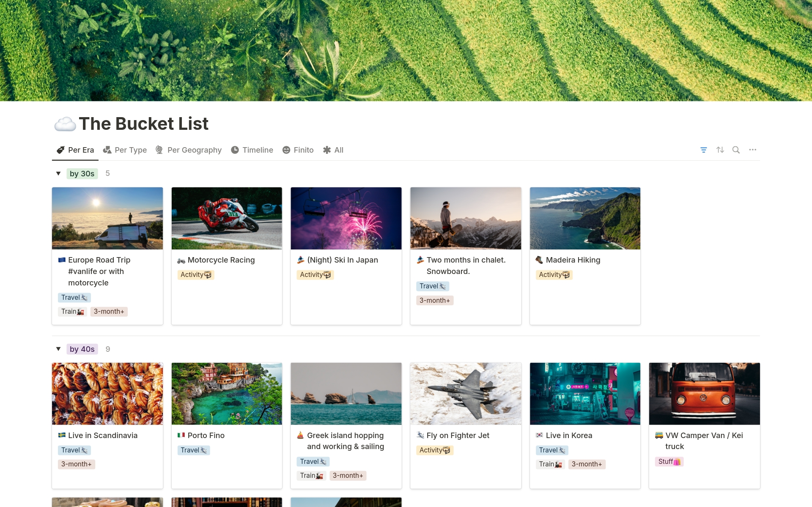The width and height of the screenshot is (812, 507).
Task: Click the Finito smiley icon
Action: tap(286, 150)
